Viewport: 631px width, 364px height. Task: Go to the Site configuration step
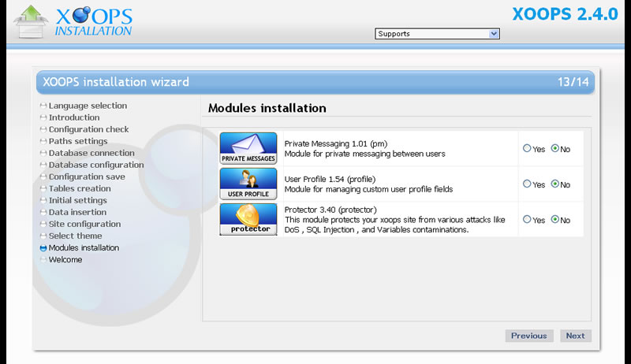coord(84,225)
